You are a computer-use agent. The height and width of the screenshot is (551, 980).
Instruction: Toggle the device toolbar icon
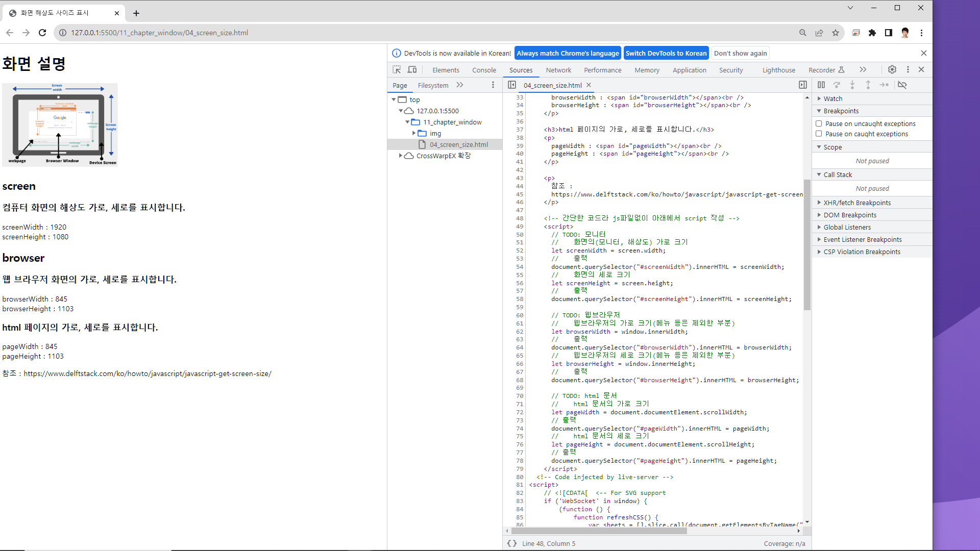click(x=412, y=70)
